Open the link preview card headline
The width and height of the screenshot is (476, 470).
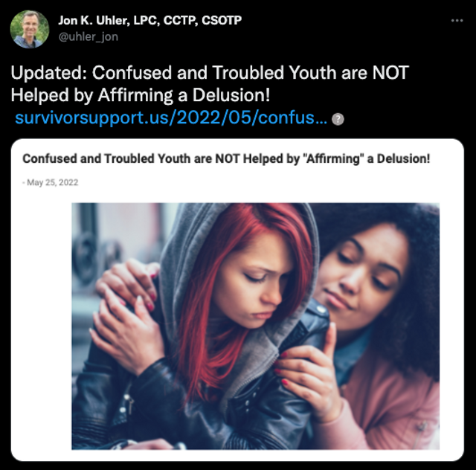coord(226,158)
